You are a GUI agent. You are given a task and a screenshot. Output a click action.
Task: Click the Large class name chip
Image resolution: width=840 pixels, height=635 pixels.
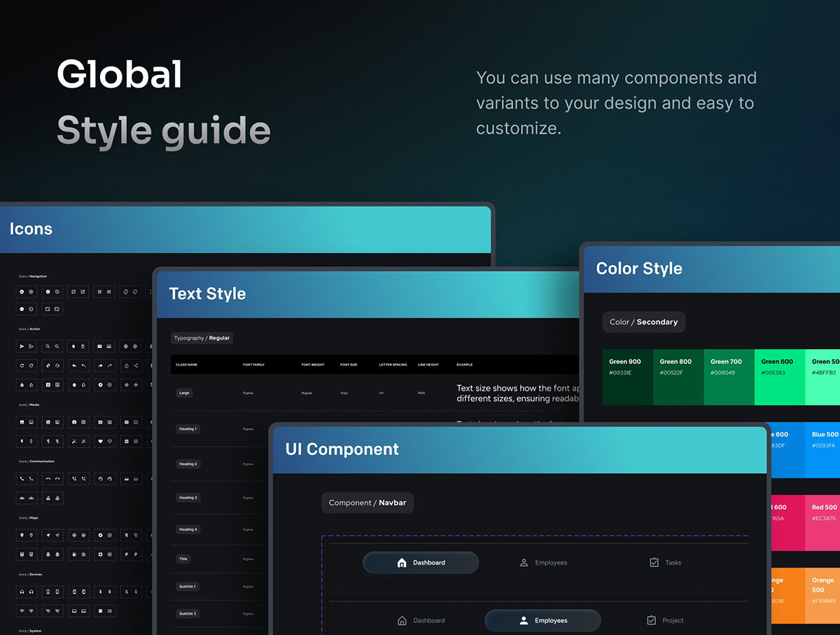click(x=184, y=393)
